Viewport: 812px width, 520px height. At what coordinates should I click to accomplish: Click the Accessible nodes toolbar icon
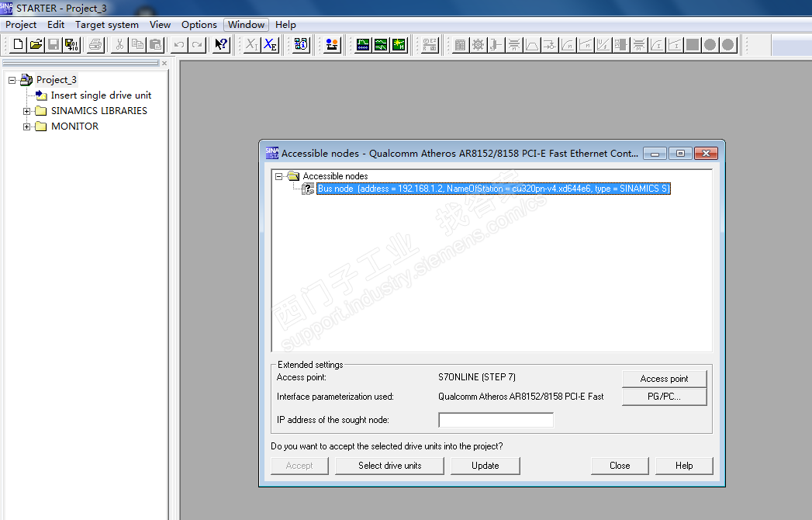pos(301,45)
